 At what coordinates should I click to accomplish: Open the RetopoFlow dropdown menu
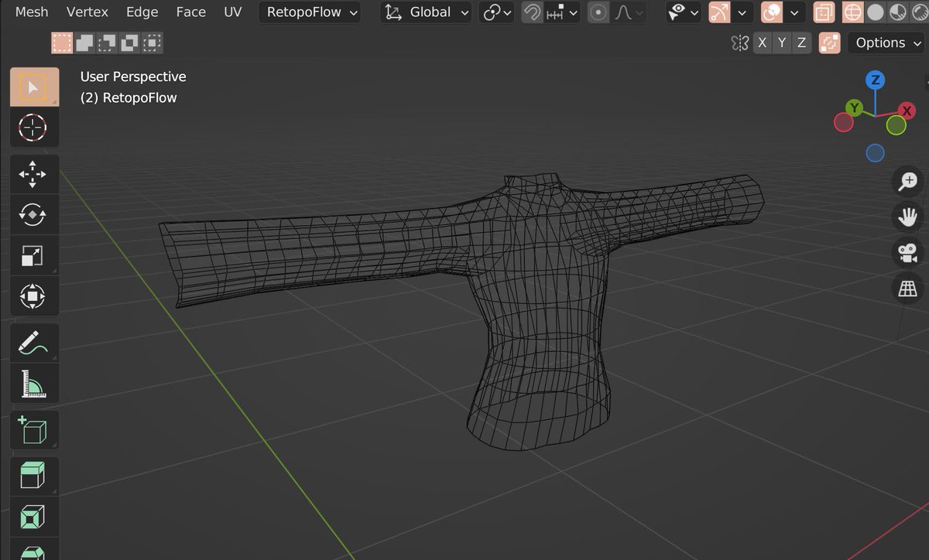(310, 12)
